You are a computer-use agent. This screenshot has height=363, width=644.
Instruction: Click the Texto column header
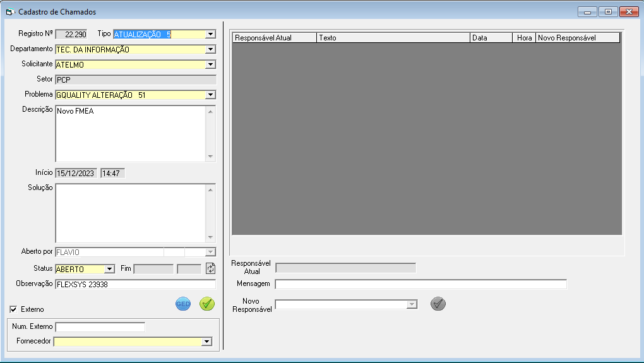coord(393,38)
